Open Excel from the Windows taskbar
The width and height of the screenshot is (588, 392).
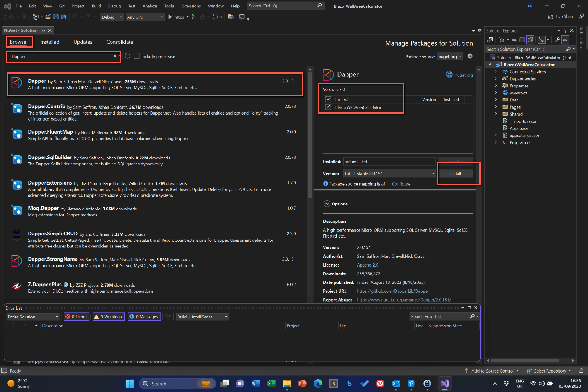click(271, 384)
